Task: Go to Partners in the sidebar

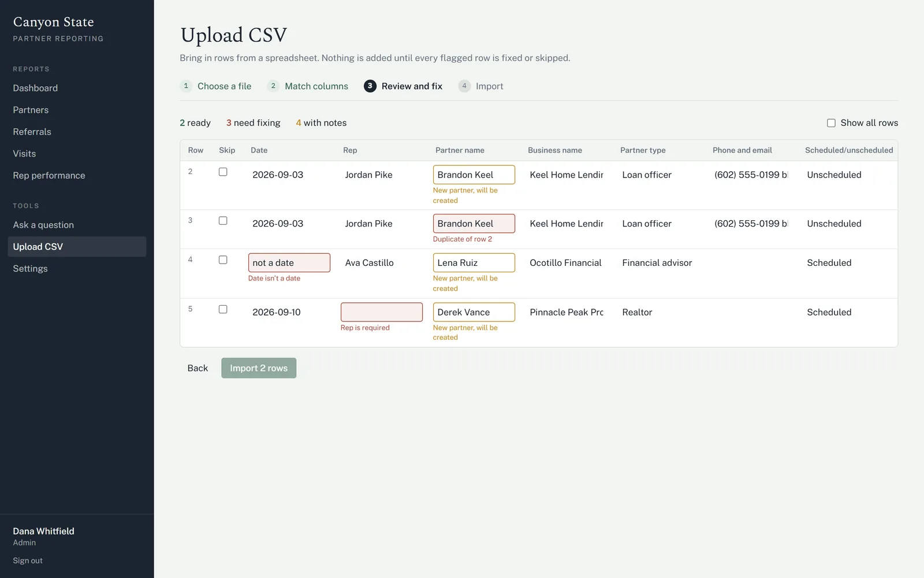Action: coord(77,110)
